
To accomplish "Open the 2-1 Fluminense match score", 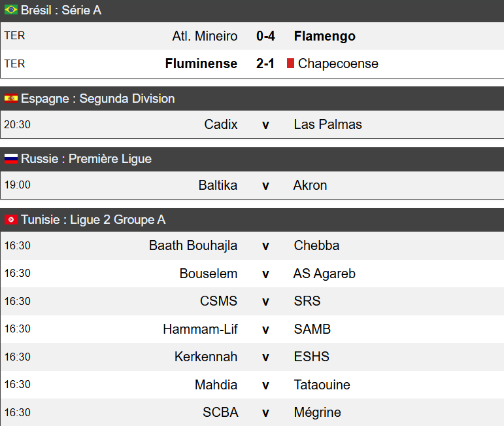I will pyautogui.click(x=265, y=63).
